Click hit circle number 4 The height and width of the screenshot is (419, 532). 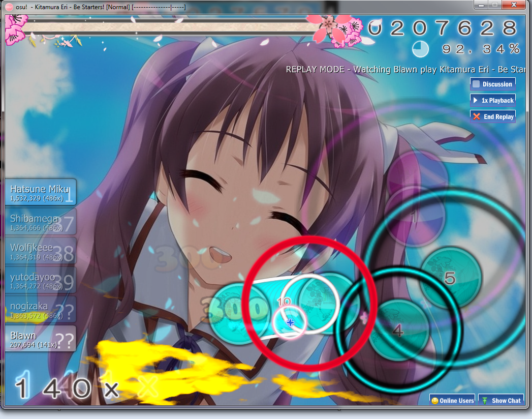[x=397, y=331]
